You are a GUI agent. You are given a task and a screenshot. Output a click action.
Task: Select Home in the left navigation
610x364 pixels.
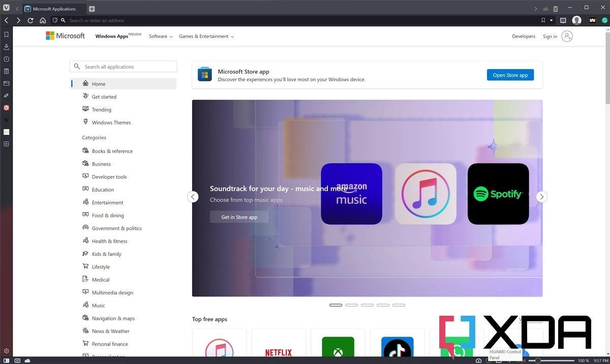click(x=124, y=84)
